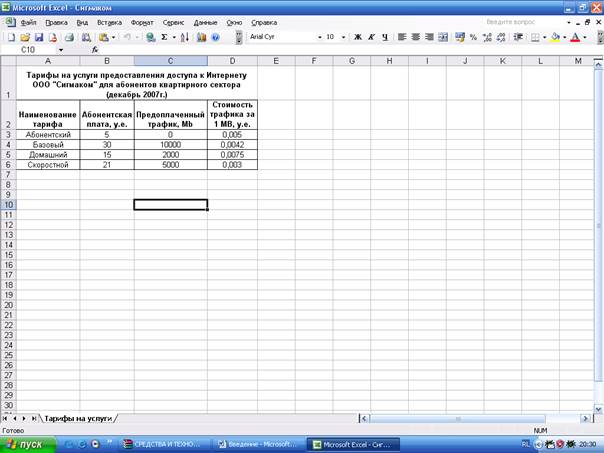Open the font name dropdown for Arial Cyr
The image size is (604, 453).
319,37
